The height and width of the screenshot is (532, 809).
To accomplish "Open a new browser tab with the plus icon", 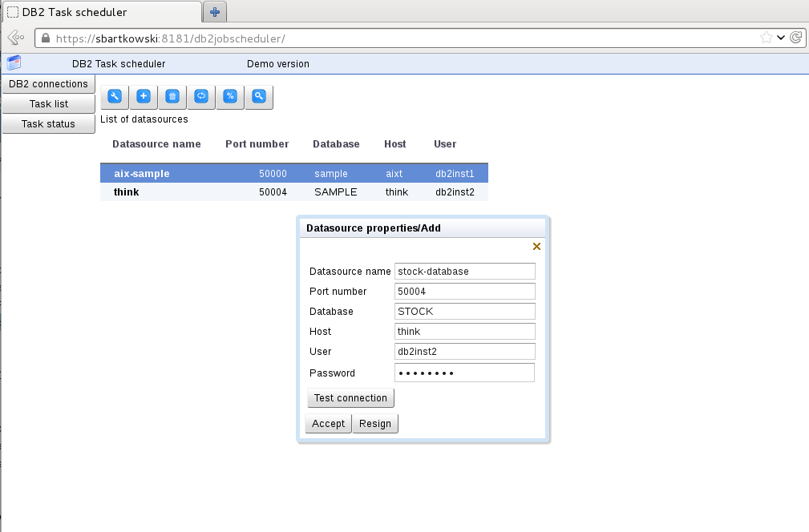I will [215, 12].
